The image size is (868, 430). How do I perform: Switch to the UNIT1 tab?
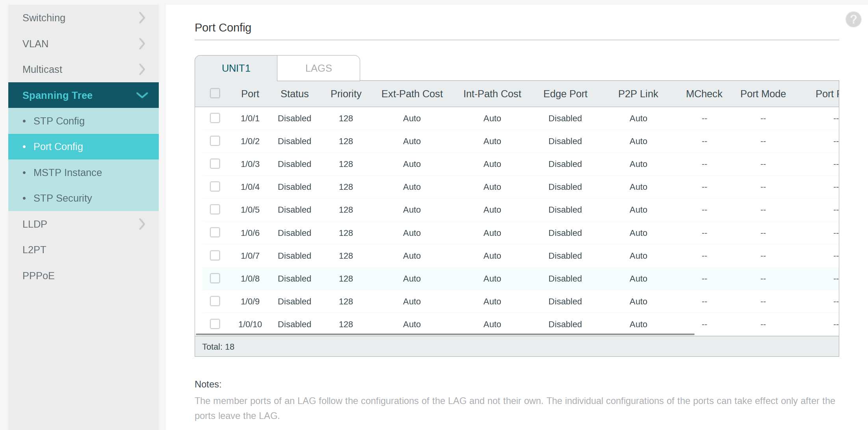click(236, 68)
